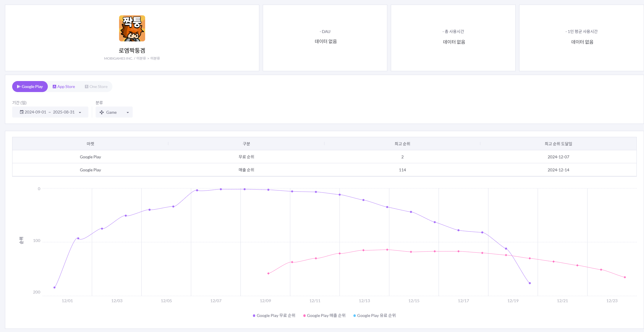Expand the Game category dropdown arrow
Image resolution: width=644 pixels, height=332 pixels.
point(127,112)
